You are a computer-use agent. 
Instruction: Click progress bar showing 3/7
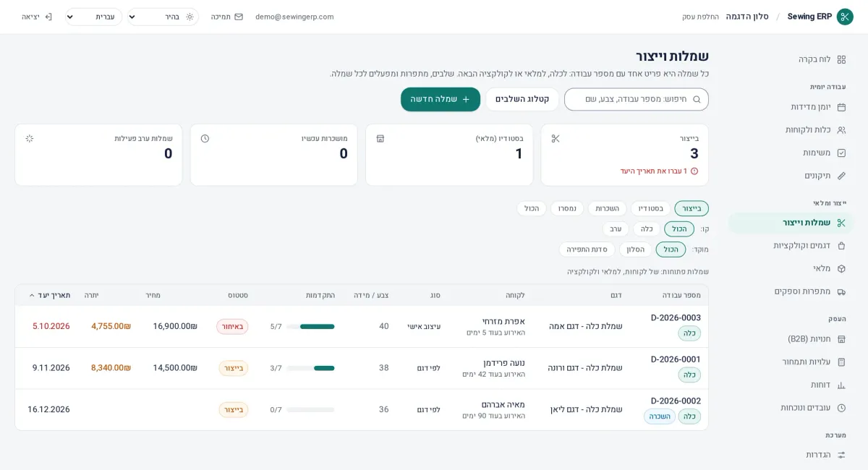tap(310, 368)
